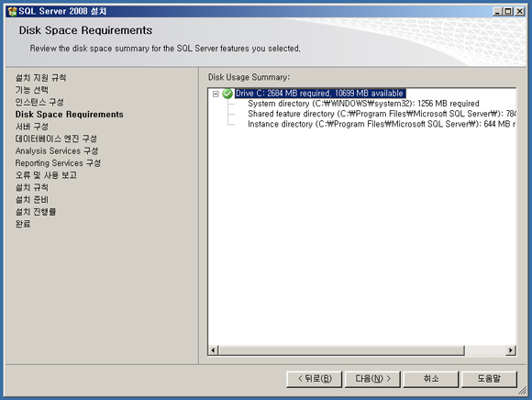532x400 pixels.
Task: Select the Shared feature directory row
Action: (x=382, y=114)
